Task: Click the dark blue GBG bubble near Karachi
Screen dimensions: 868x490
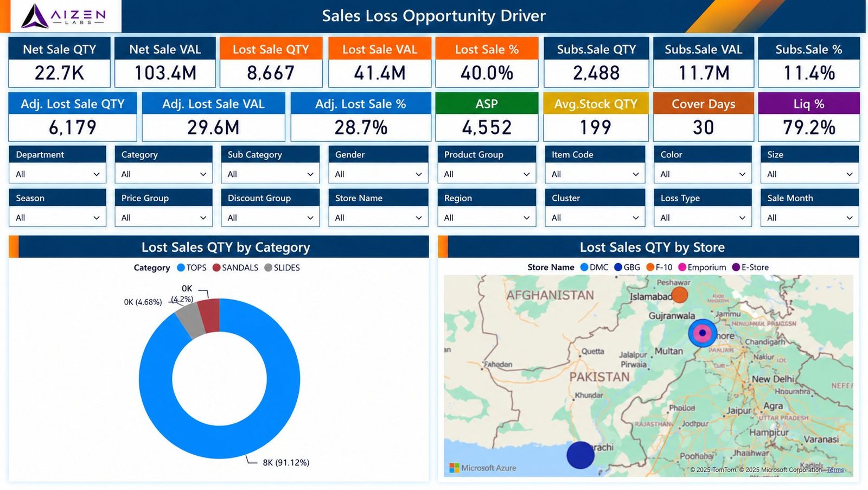Action: (x=580, y=455)
